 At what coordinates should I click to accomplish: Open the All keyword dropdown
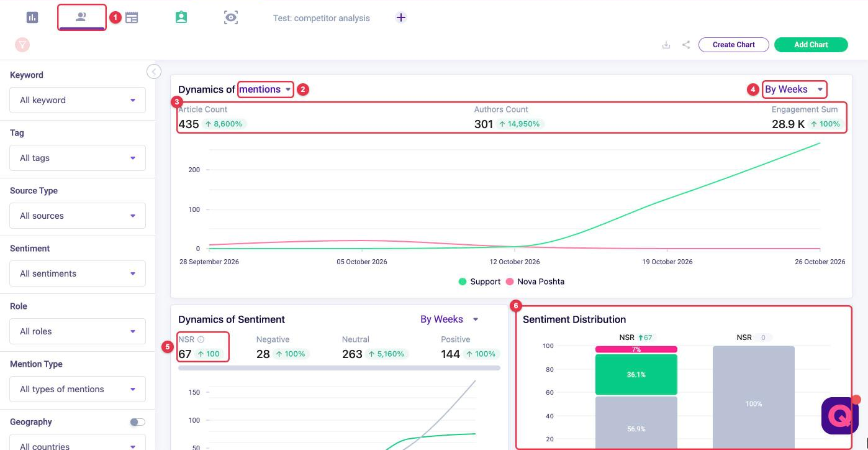(78, 100)
